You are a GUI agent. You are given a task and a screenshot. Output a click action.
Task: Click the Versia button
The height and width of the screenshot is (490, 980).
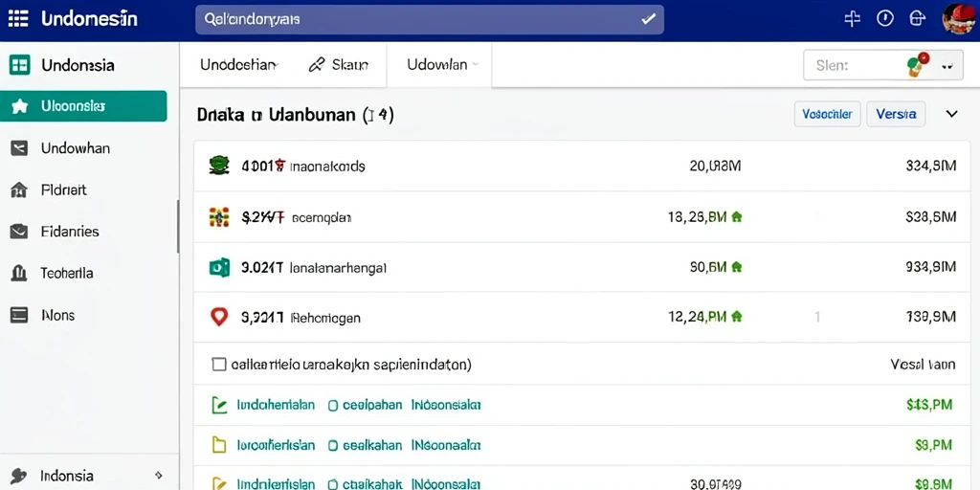[896, 115]
